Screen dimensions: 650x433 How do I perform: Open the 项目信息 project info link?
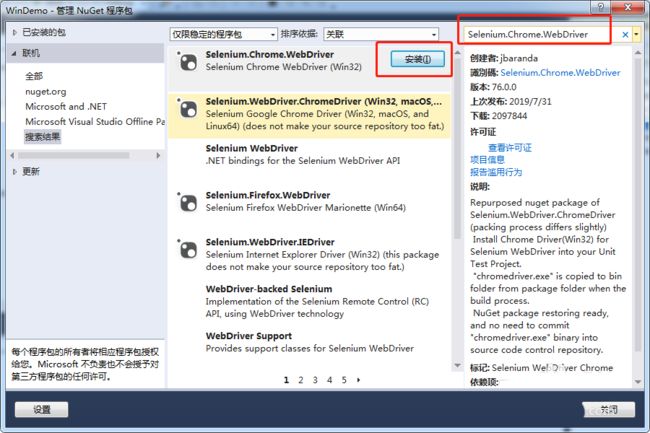(x=487, y=160)
